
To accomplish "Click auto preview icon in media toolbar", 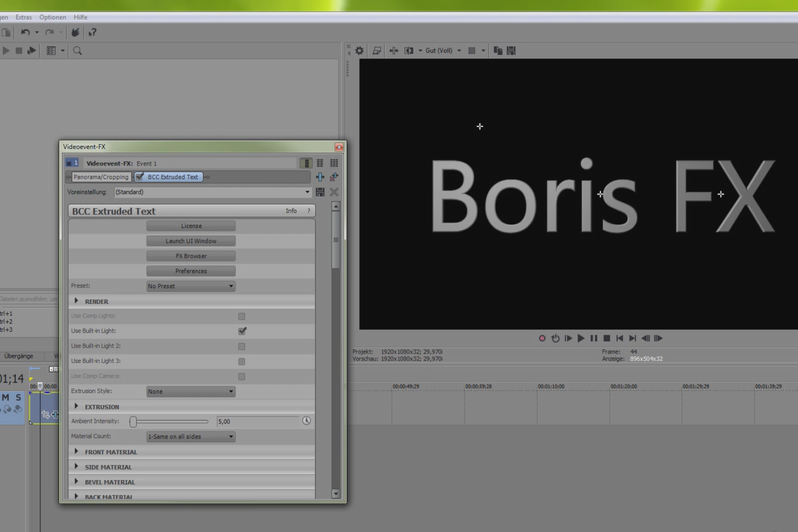I will click(31, 51).
